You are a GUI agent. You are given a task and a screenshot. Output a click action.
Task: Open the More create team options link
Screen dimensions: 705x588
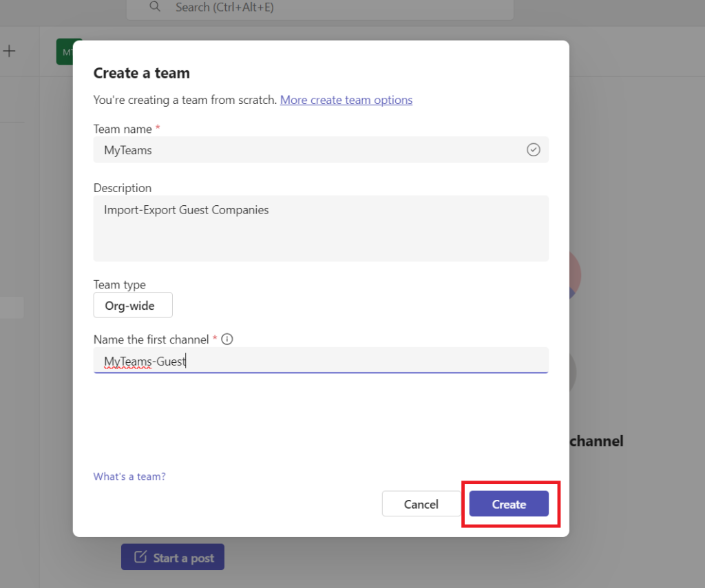(346, 100)
